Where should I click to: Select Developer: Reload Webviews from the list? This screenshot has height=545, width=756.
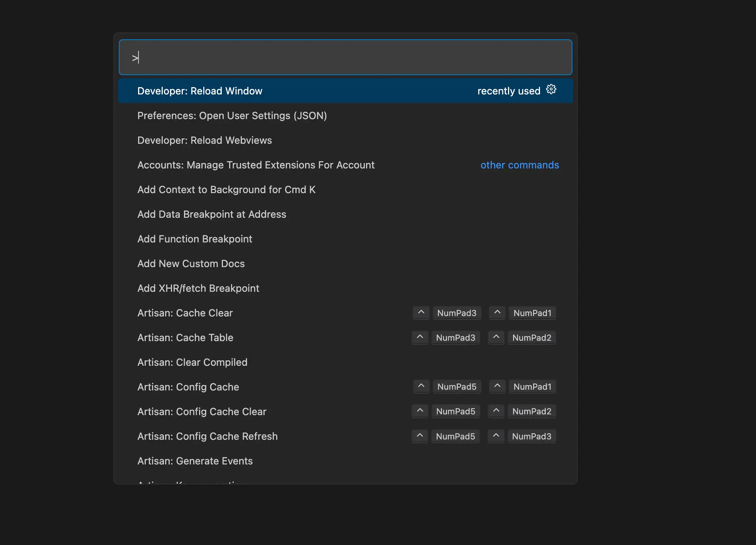pyautogui.click(x=204, y=140)
